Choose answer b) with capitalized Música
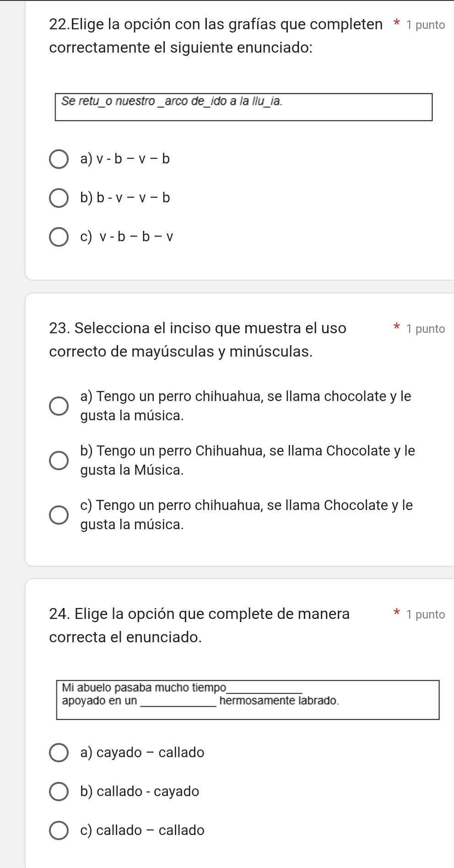 tap(59, 461)
